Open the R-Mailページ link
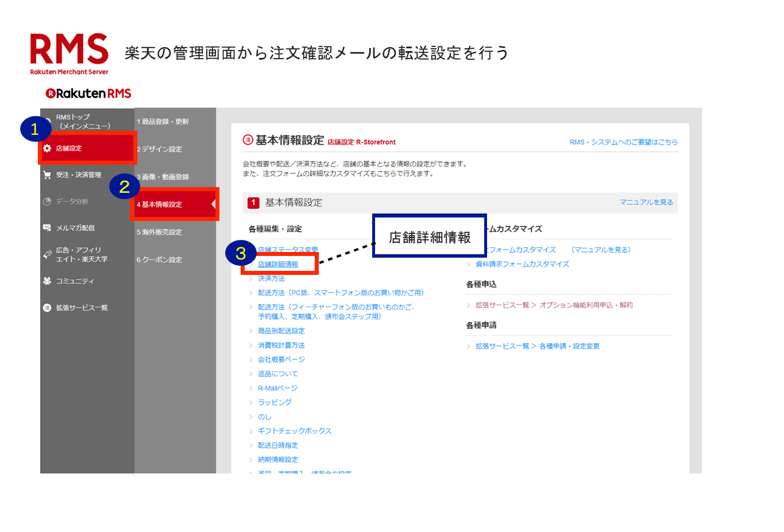The image size is (784, 532). pos(277,388)
